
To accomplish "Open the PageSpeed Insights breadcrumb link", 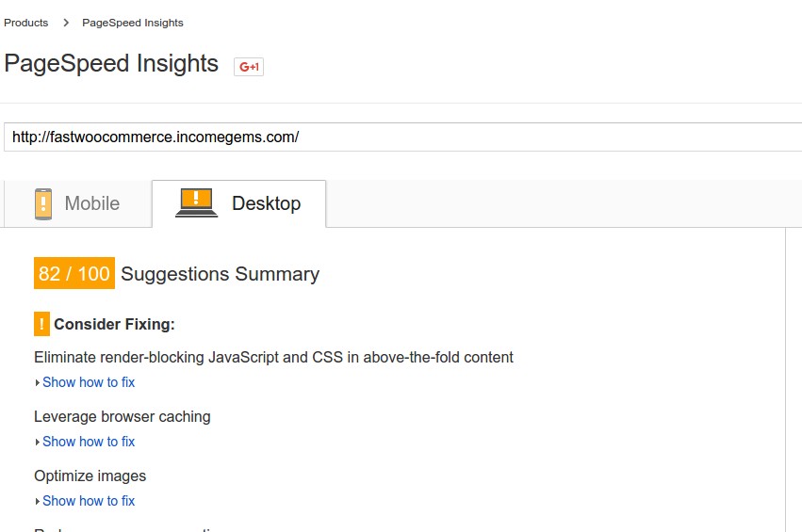I will [133, 23].
